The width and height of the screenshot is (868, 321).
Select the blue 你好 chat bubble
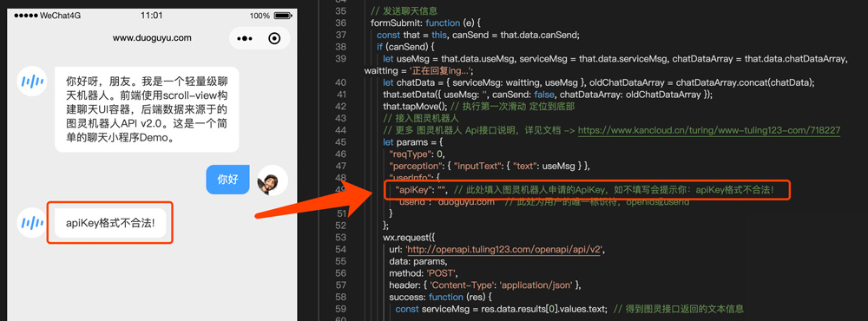[x=227, y=180]
